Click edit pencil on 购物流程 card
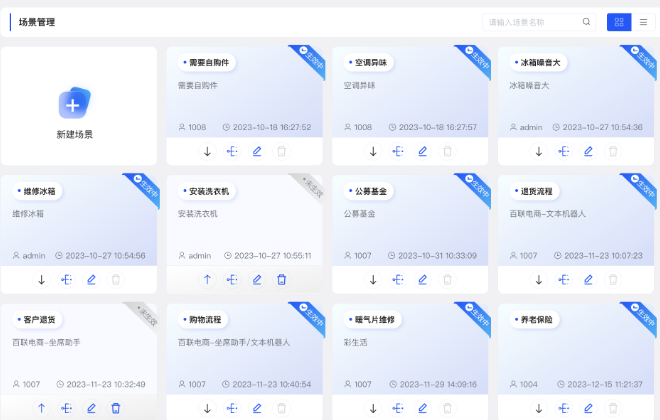Image resolution: width=660 pixels, height=420 pixels. coord(257,408)
